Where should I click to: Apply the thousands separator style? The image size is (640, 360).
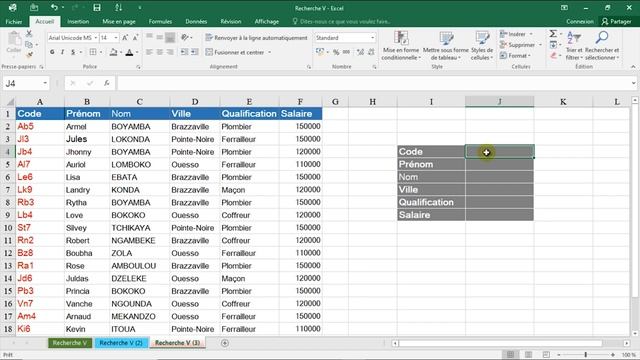pyautogui.click(x=346, y=52)
